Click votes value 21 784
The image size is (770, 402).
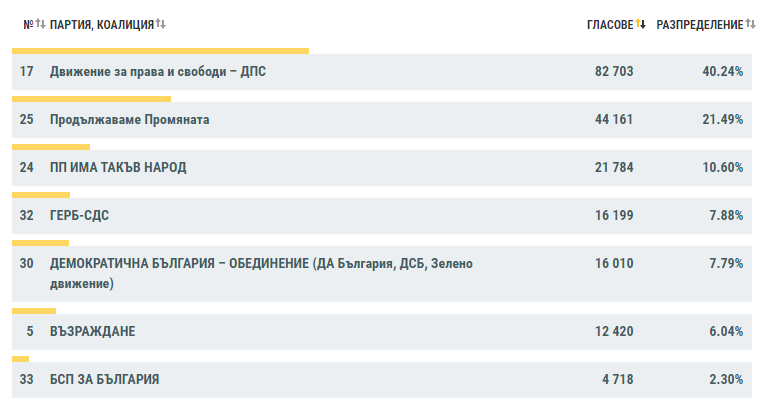[614, 168]
